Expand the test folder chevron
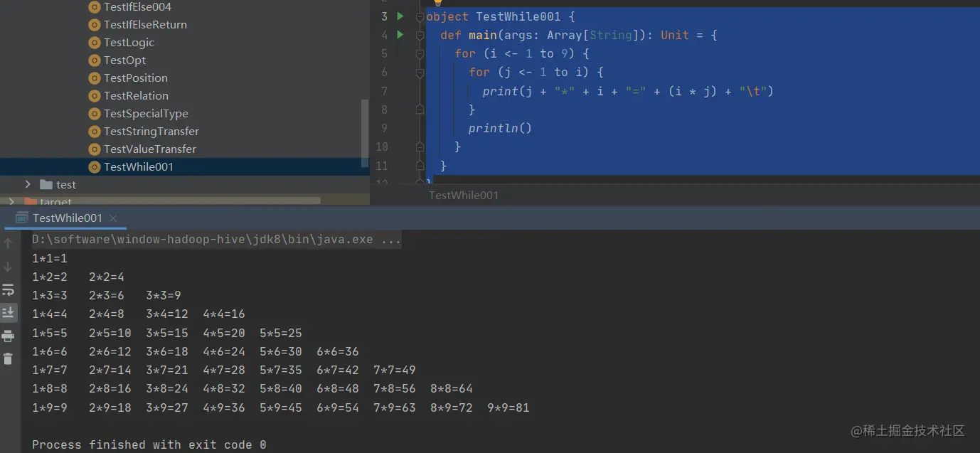This screenshot has width=980, height=453. click(28, 185)
